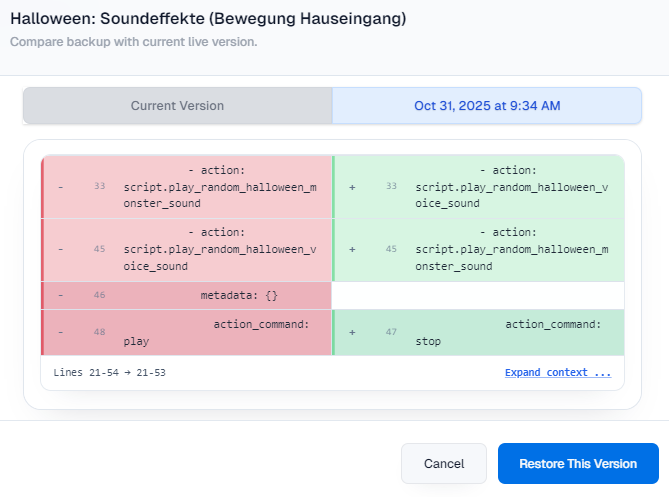Screen dimensions: 669x497
Task: Expand context of the diff
Action: (557, 373)
